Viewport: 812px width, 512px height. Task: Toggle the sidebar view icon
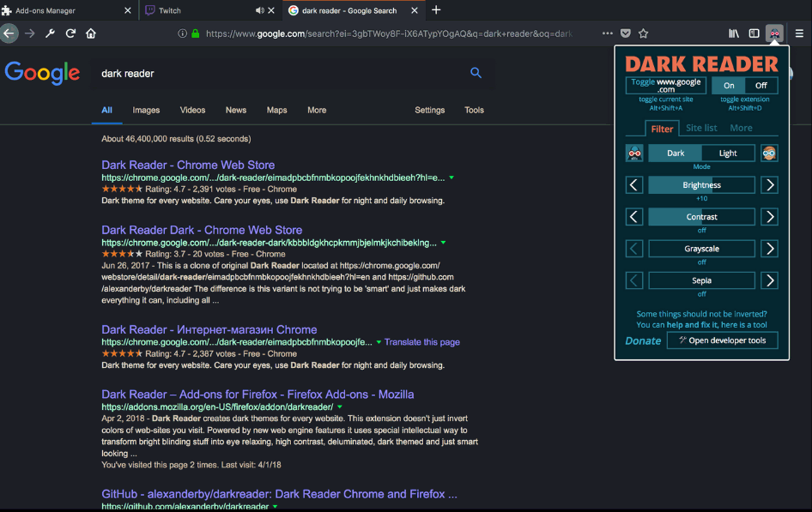tap(754, 33)
